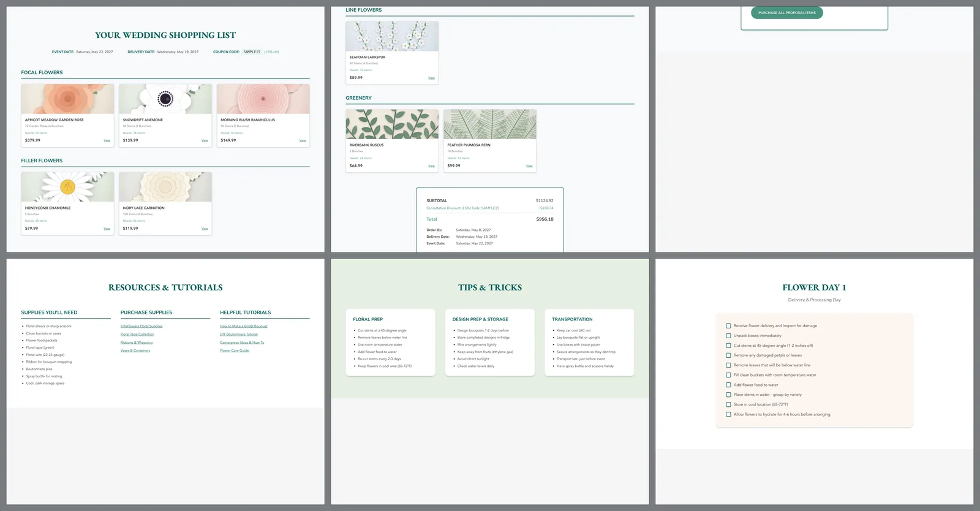Click the 'Your Wedding Shopping List' heading
The width and height of the screenshot is (980, 511).
165,36
